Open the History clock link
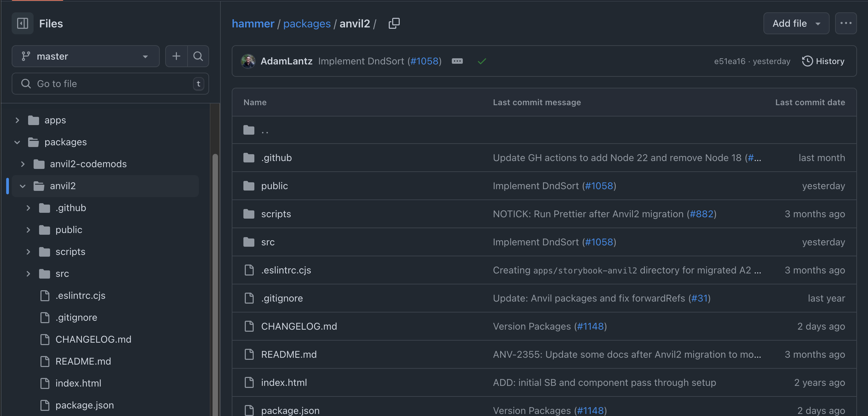Image resolution: width=868 pixels, height=416 pixels. pyautogui.click(x=823, y=61)
